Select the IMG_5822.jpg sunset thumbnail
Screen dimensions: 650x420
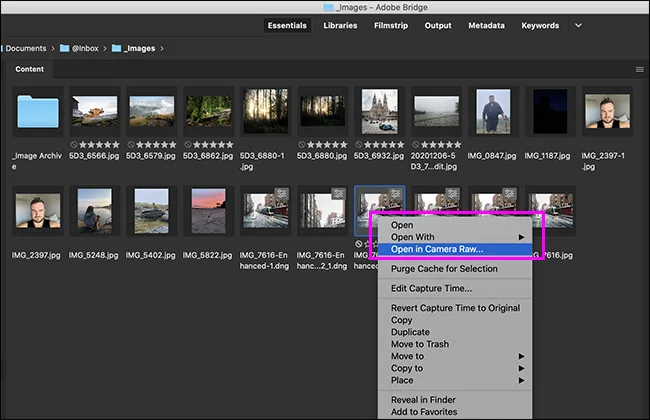(207, 209)
